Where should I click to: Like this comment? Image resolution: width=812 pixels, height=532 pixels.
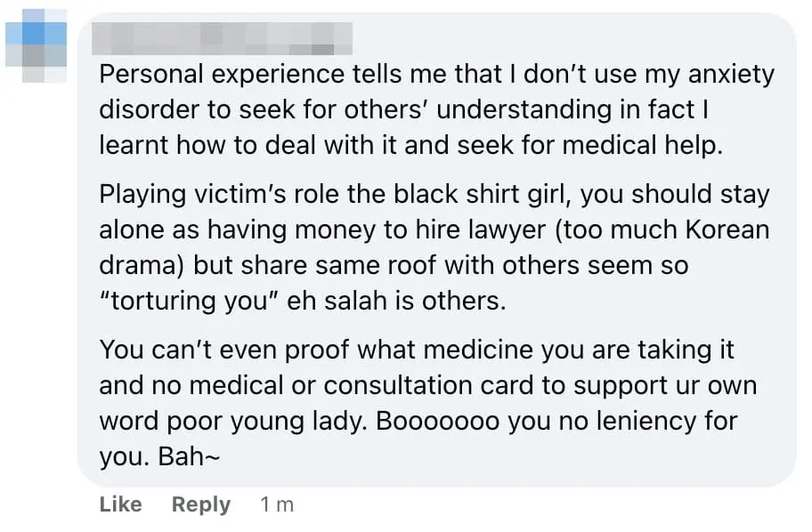click(x=120, y=504)
